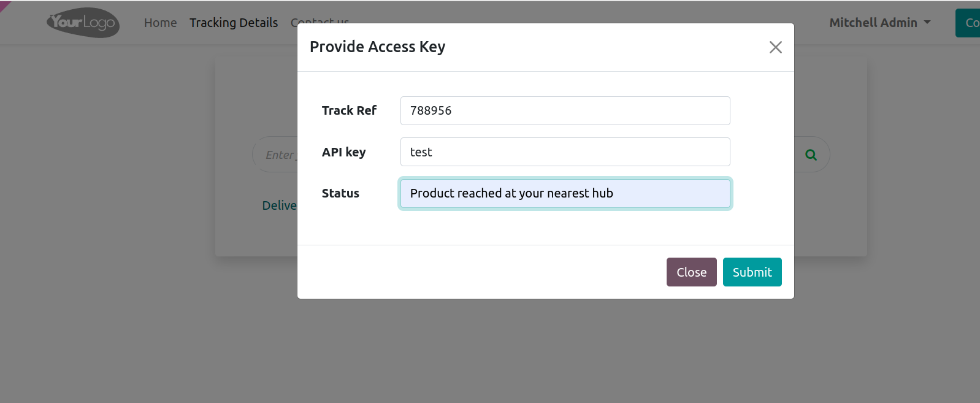Expand the Mitchell Admin user dropdown
This screenshot has width=980, height=403.
879,23
